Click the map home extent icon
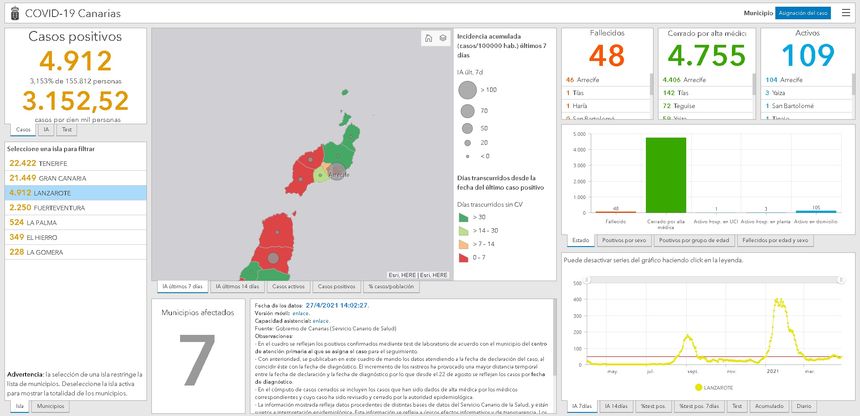 tap(428, 38)
